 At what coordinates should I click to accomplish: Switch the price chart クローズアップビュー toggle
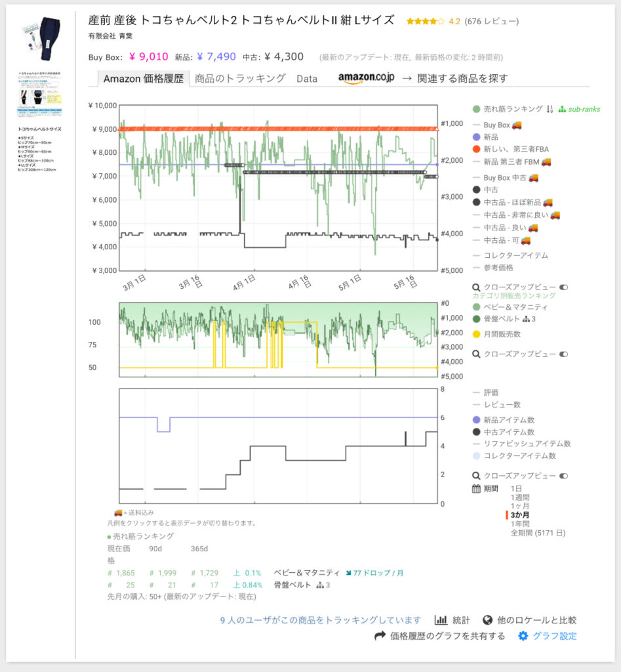(563, 287)
